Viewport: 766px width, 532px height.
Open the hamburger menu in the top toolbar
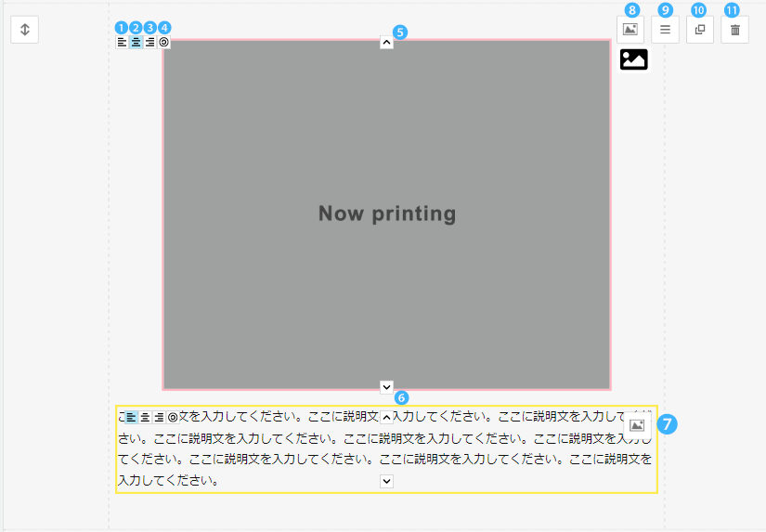pyautogui.click(x=665, y=30)
